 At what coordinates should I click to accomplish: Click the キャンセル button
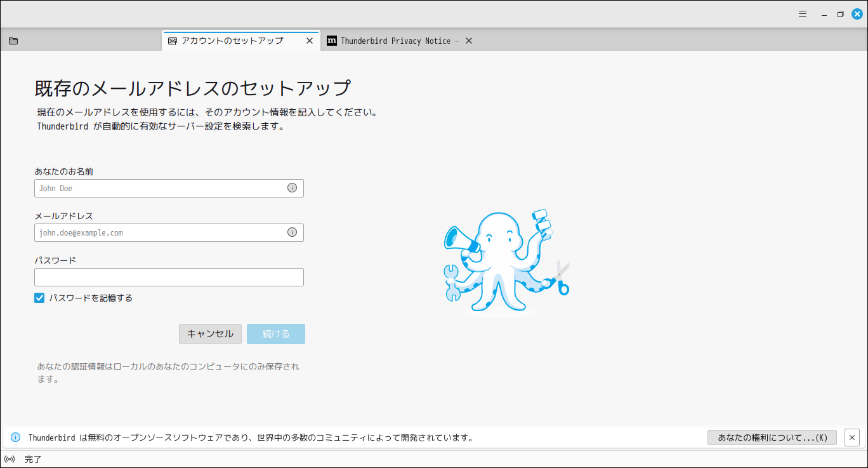point(210,333)
